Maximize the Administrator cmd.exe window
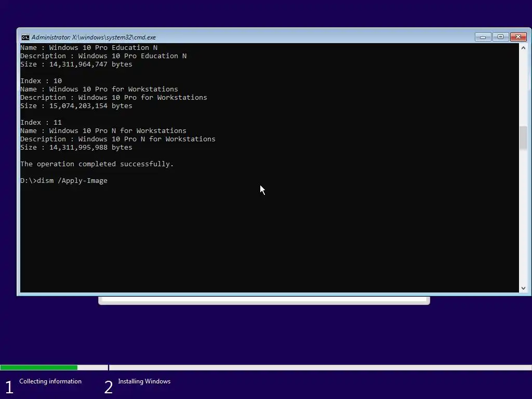This screenshot has height=399, width=532. pyautogui.click(x=500, y=37)
